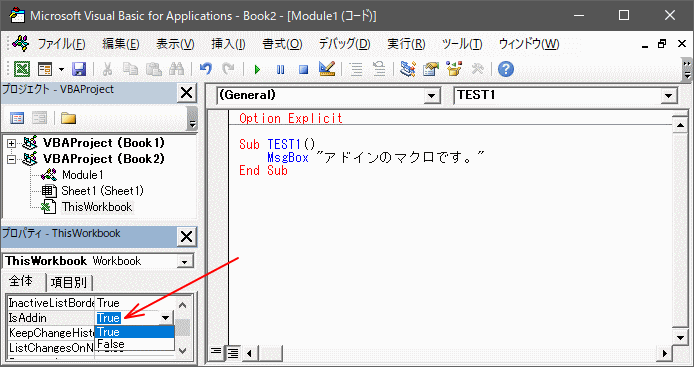
Task: Open the デバッグ(D) menu
Action: [344, 44]
